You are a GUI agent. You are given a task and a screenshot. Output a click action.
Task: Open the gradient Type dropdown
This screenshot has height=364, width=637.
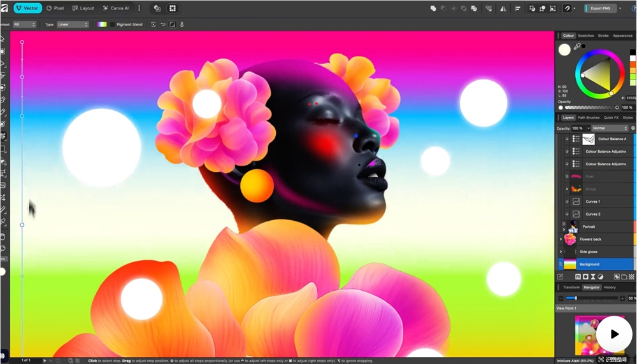(x=73, y=24)
